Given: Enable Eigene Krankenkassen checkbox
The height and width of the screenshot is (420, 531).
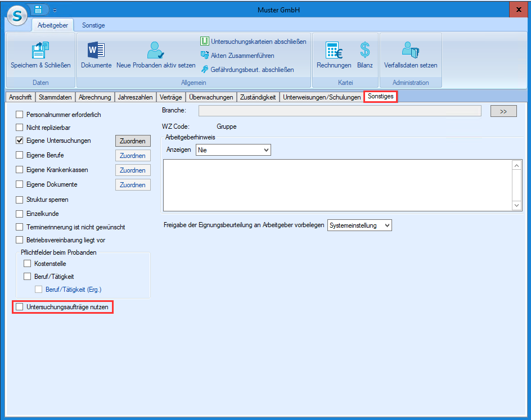Looking at the screenshot, I should click(19, 170).
